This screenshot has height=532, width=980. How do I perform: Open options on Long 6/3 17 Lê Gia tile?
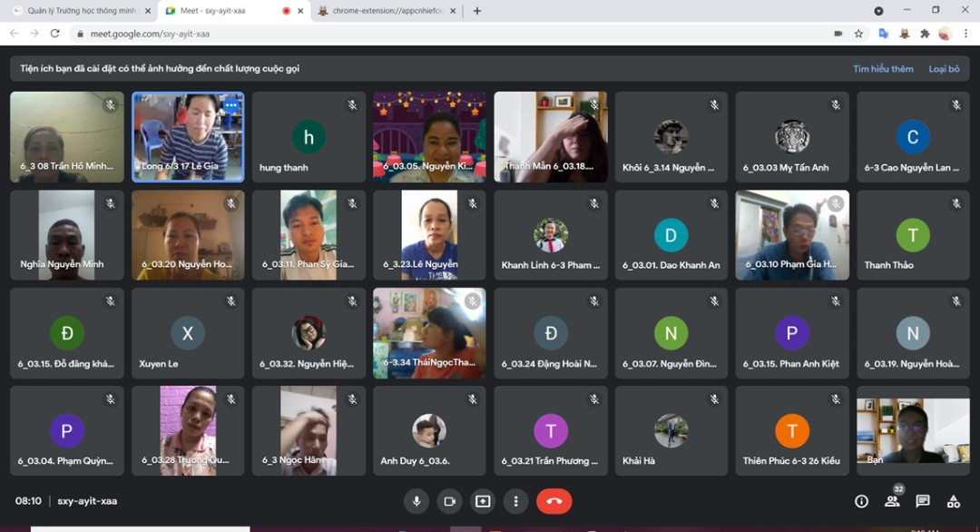tap(231, 105)
